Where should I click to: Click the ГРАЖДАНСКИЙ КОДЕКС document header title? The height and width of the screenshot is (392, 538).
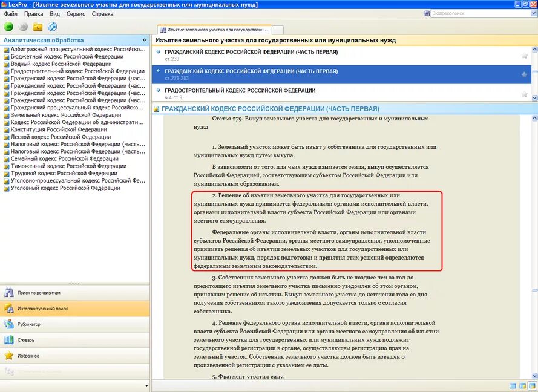tap(271, 109)
